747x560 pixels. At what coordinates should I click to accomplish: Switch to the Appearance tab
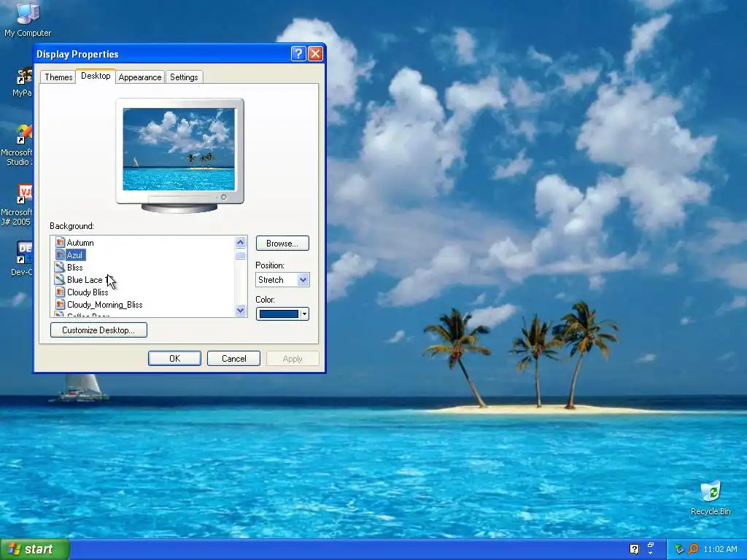(140, 77)
